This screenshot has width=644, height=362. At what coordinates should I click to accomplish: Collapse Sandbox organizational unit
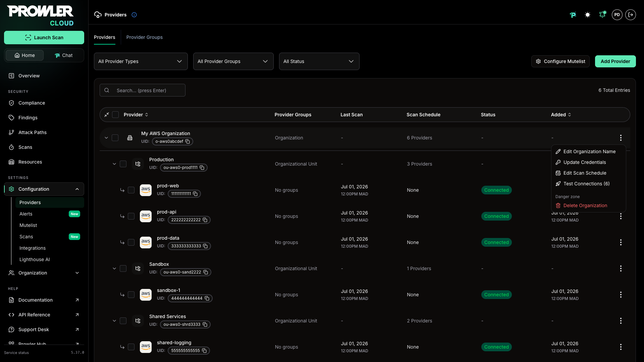pyautogui.click(x=114, y=268)
